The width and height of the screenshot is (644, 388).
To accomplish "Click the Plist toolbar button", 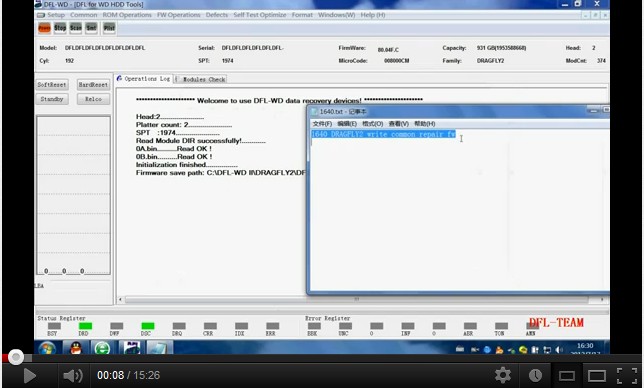I will point(109,28).
